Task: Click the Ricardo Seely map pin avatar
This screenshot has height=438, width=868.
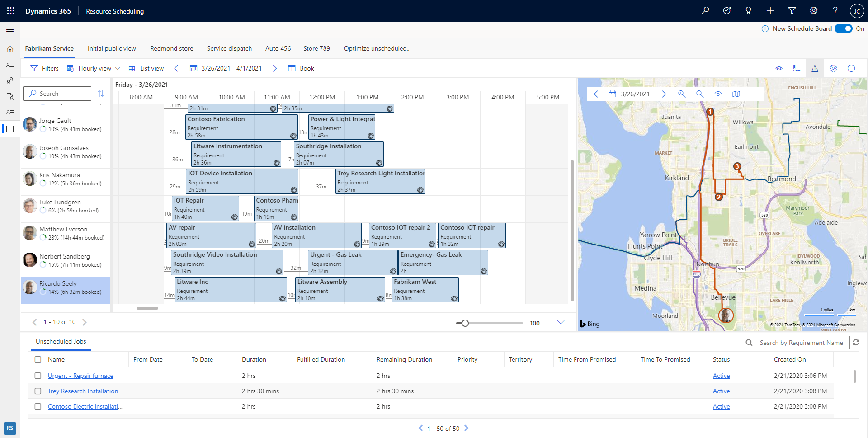Action: coord(726,315)
